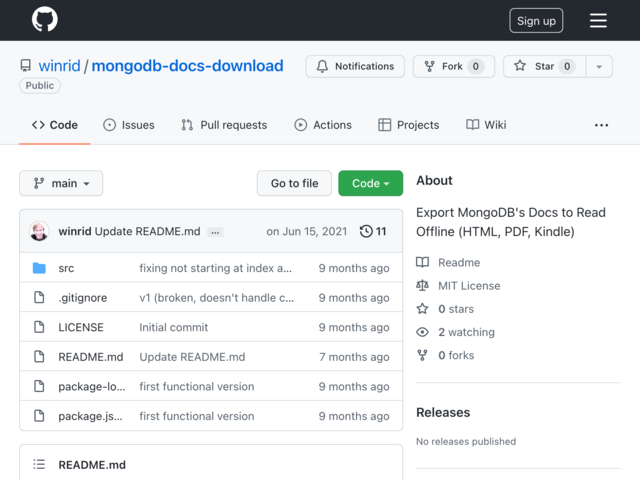Image resolution: width=640 pixels, height=480 pixels.
Task: Expand the green Code dropdown
Action: (x=371, y=183)
